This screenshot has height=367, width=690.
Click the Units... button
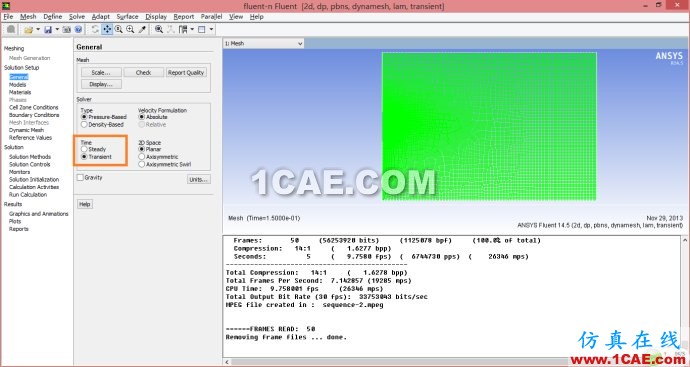pos(198,180)
